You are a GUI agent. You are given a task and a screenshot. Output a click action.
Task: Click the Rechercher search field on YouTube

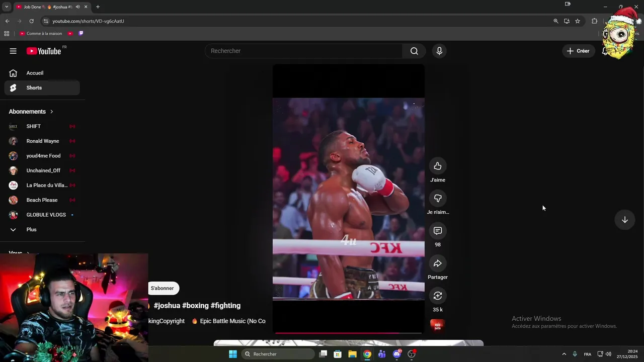click(304, 51)
